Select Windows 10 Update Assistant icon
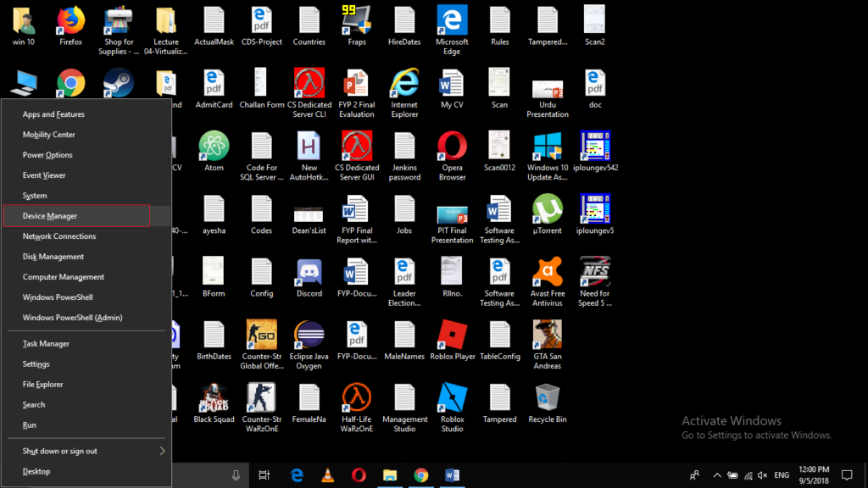Image resolution: width=868 pixels, height=488 pixels. (x=547, y=156)
